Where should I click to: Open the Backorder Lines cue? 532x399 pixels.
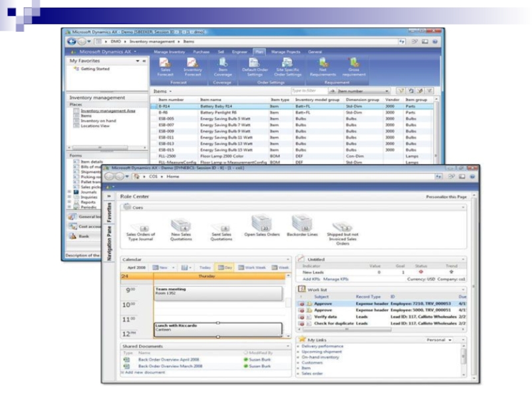302,225
